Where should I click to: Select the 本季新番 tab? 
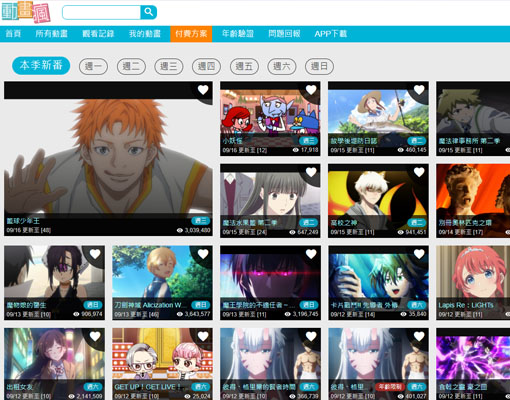pyautogui.click(x=41, y=65)
